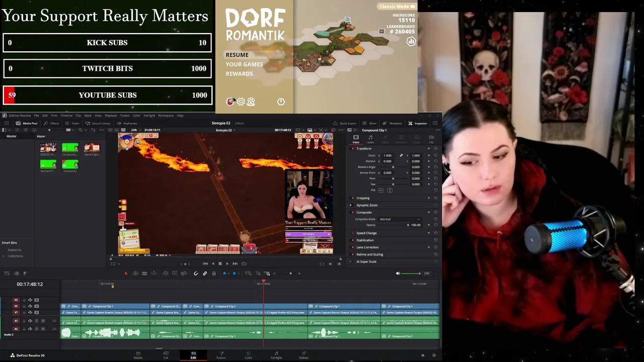Toggle the Inspector panel button
This screenshot has height=362, width=644.
point(418,123)
